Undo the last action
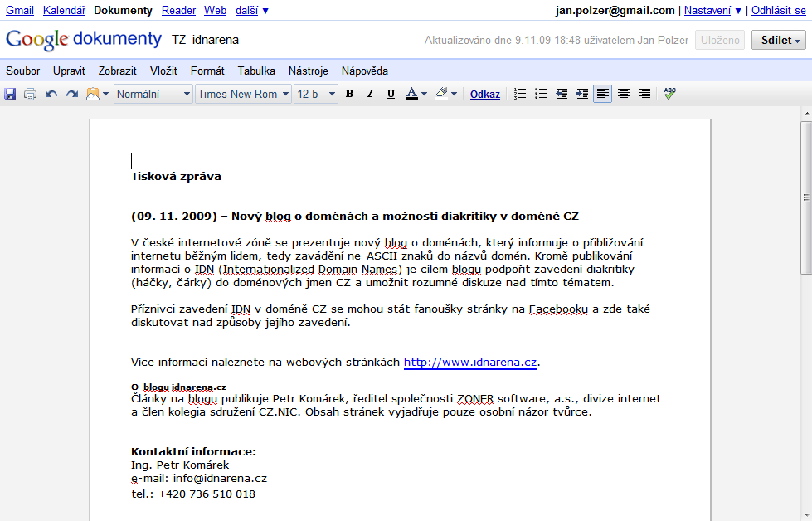 click(x=51, y=94)
